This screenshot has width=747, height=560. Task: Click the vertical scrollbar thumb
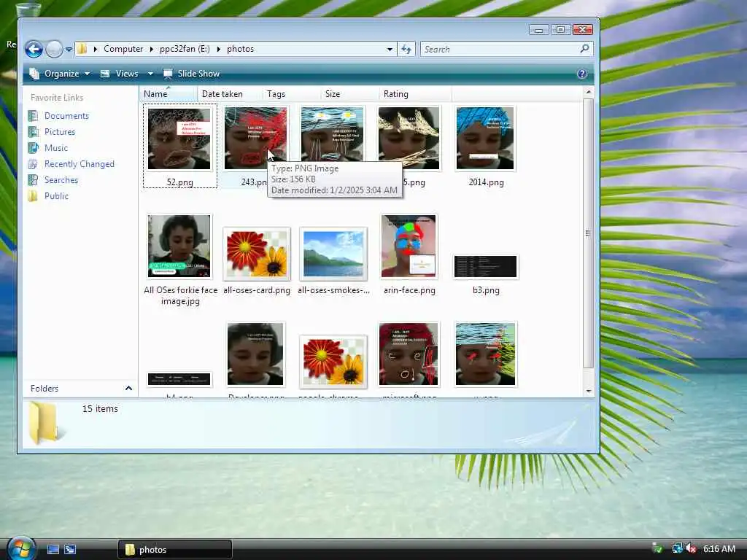click(x=589, y=233)
